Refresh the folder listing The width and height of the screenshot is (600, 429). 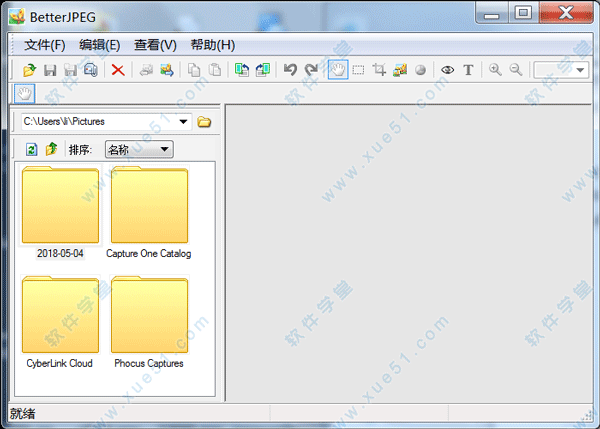31,149
